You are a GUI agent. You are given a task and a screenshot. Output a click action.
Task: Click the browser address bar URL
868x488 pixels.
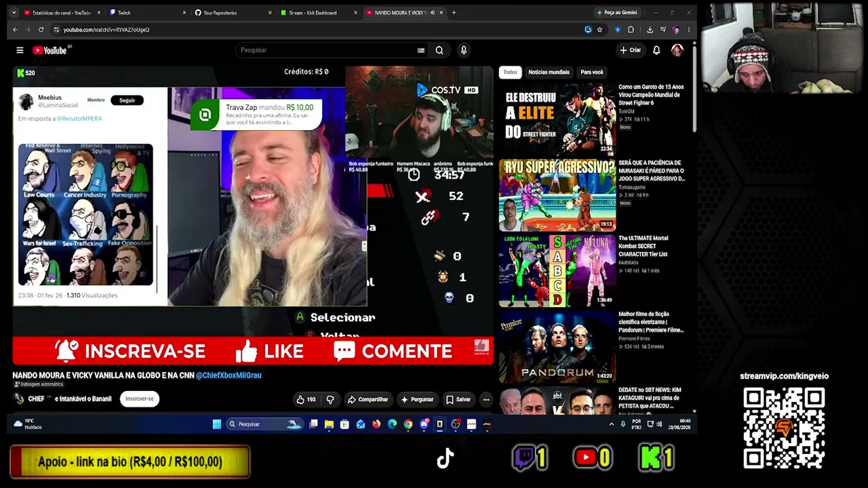[x=106, y=30]
